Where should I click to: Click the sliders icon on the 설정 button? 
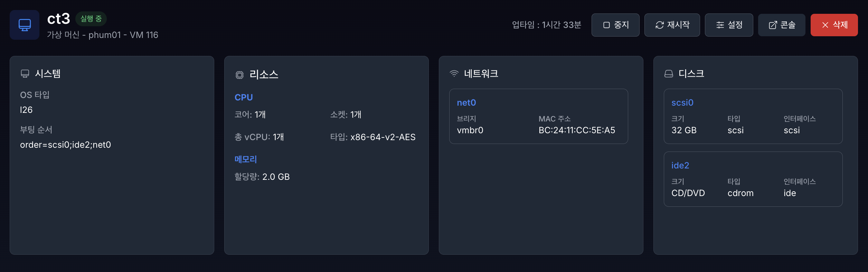719,25
